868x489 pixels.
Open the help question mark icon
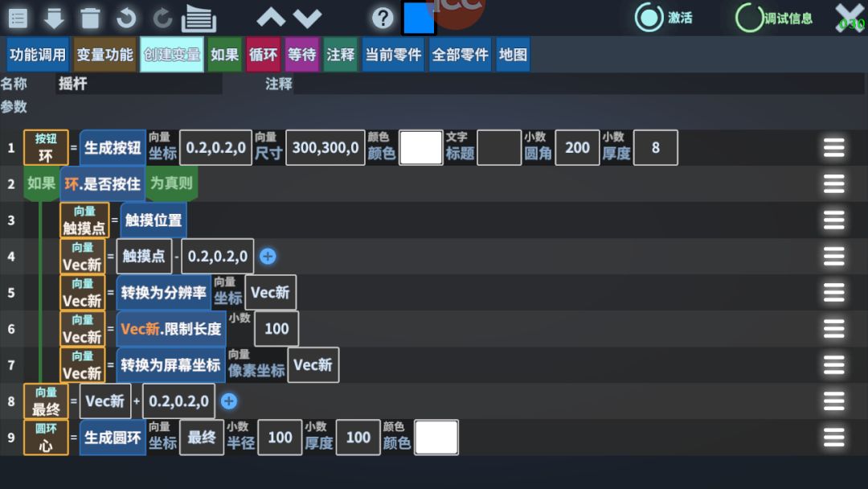(x=382, y=18)
